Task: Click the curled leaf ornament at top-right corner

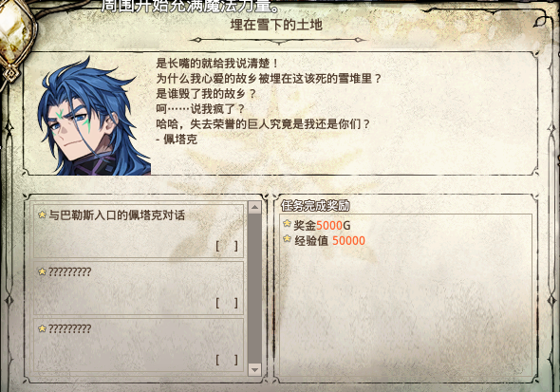Action: click(541, 20)
